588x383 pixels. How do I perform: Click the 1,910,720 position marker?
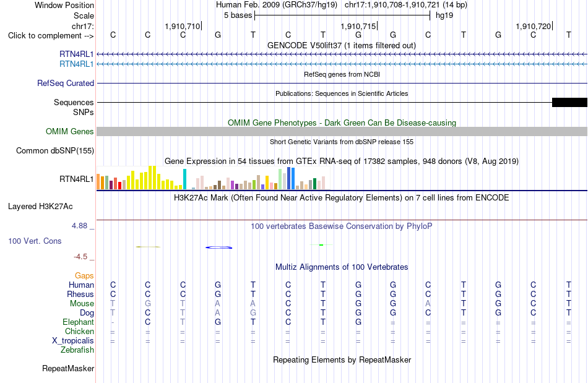coord(534,26)
